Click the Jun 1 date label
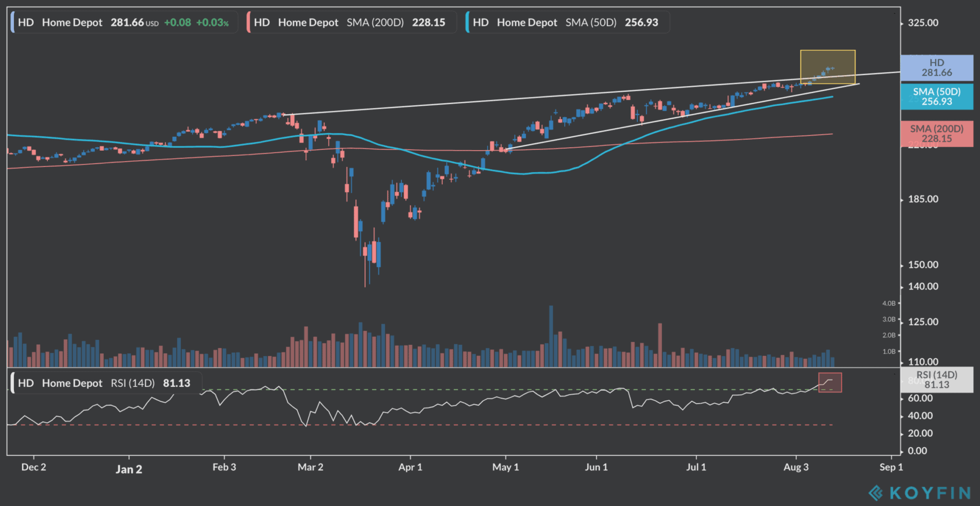The height and width of the screenshot is (506, 980). coord(596,467)
